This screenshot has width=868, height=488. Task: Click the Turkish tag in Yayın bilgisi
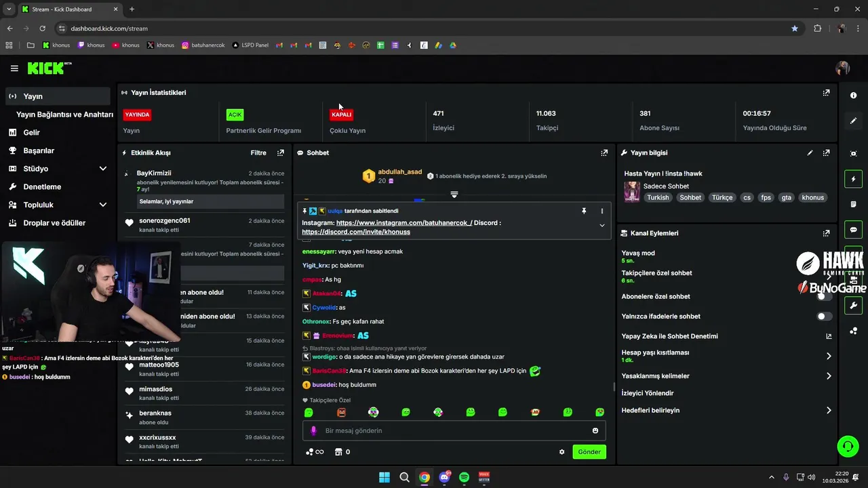coord(658,198)
